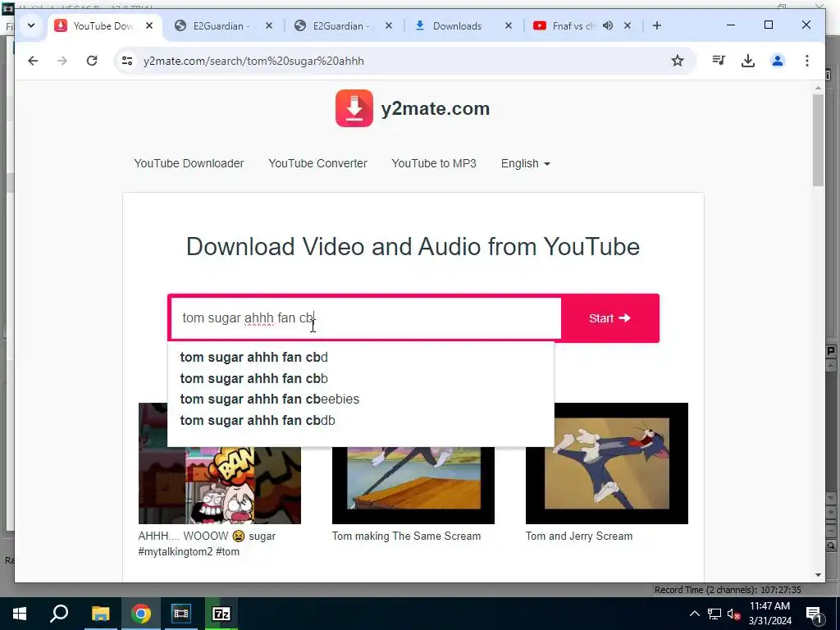Image resolution: width=840 pixels, height=630 pixels.
Task: Click 'AHHH.... WOOOW sugar' video title
Action: tap(207, 543)
